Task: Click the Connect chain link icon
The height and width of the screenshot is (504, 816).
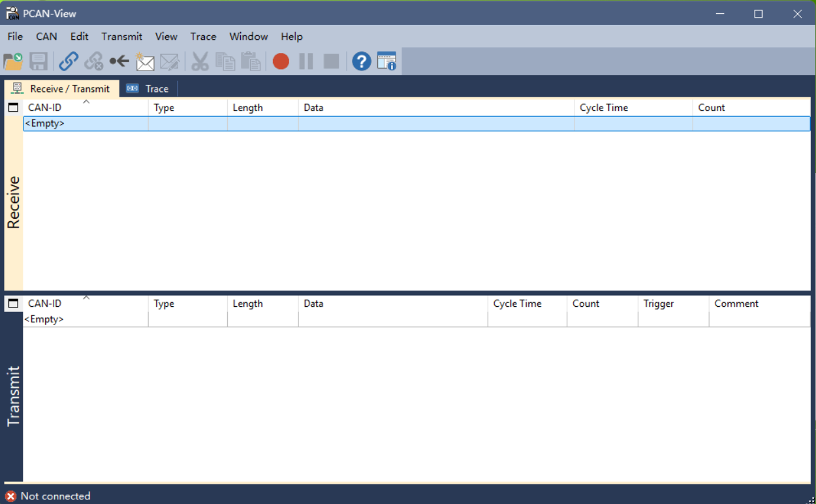Action: (69, 61)
